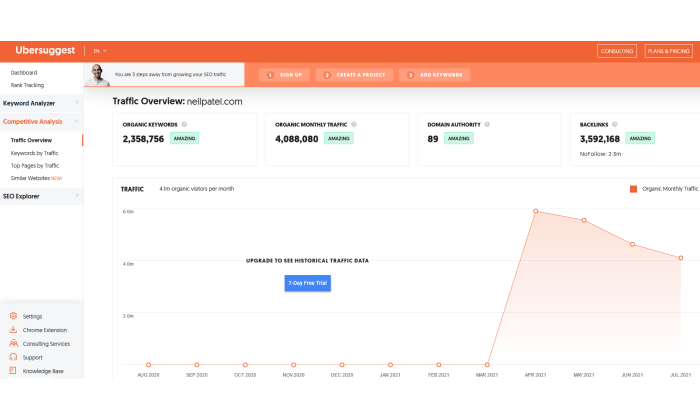Start the 7-Day Free Trial
This screenshot has height=420, width=700.
[308, 283]
